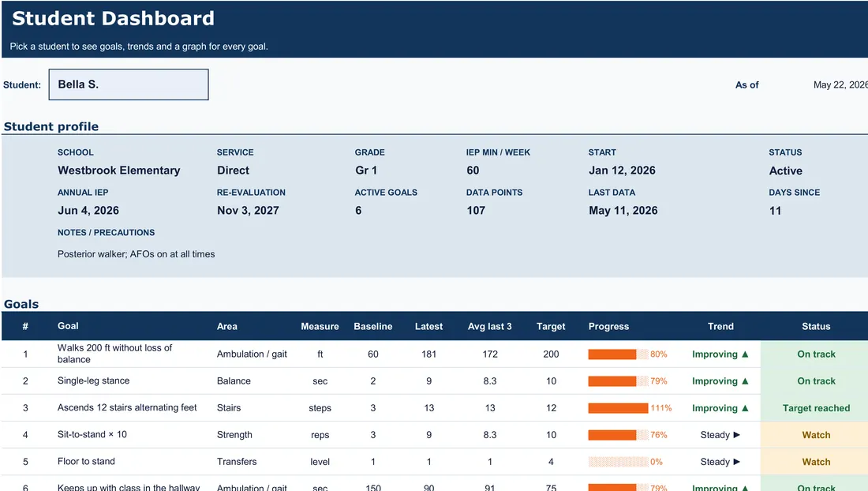Select goal Ascends 12 stairs alternating feet
Viewport: 868px width, 491px height.
127,407
